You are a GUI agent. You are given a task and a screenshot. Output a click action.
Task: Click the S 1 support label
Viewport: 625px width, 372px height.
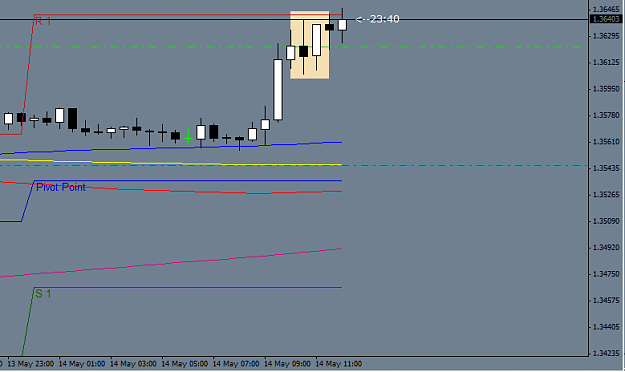pyautogui.click(x=43, y=294)
